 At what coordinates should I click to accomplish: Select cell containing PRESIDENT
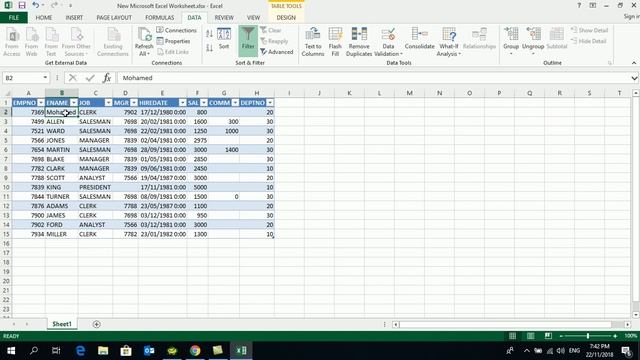95,187
